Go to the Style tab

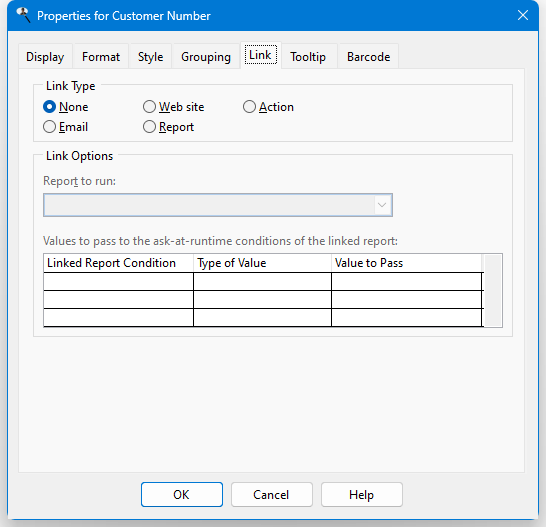[150, 56]
